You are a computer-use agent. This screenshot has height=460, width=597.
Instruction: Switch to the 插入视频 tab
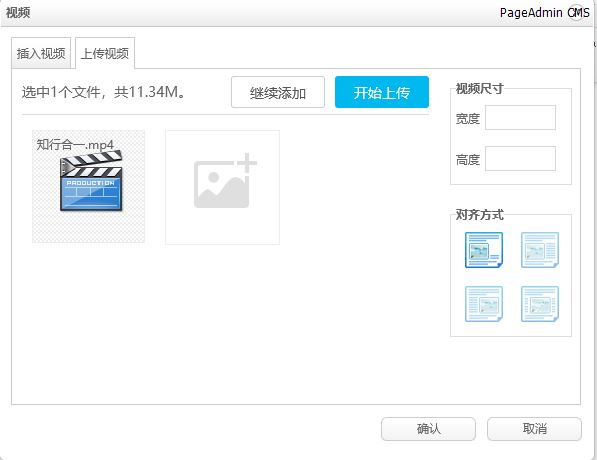[41, 53]
